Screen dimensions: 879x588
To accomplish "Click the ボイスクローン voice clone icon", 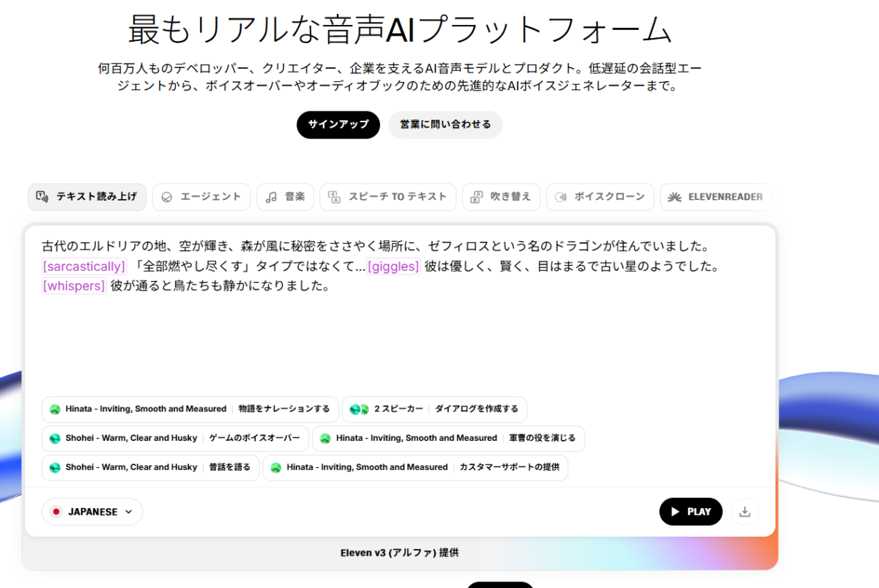I will [x=560, y=196].
